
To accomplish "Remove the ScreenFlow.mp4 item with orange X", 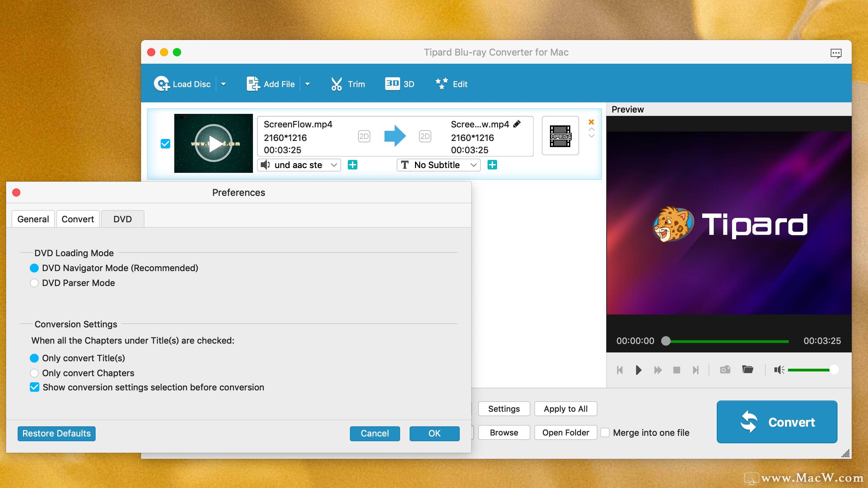I will click(591, 122).
